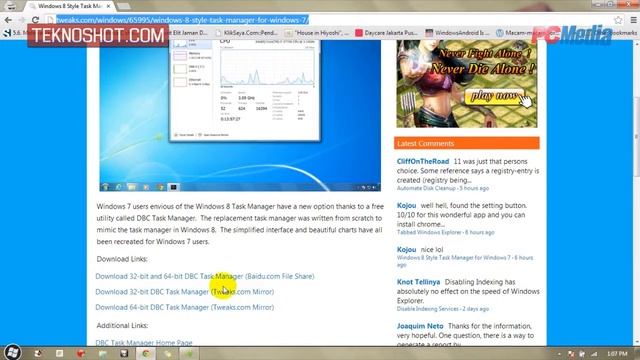Open a new tab next to the current tab

coord(124,6)
